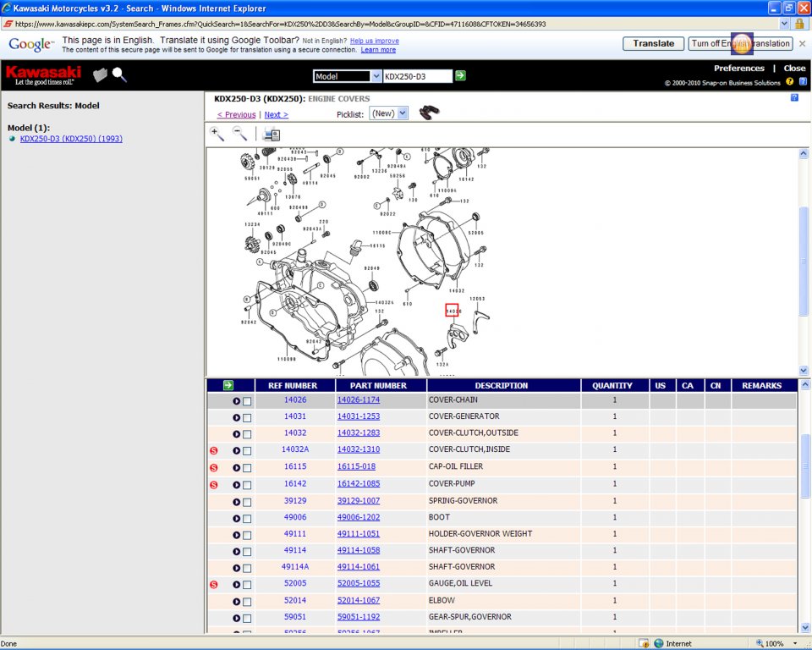Check the box for part 14031-1253
Viewport: 812px width, 650px height.
[x=247, y=417]
